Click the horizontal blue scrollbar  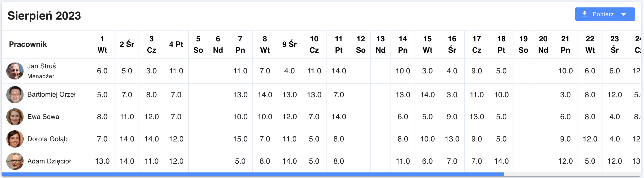253,175
